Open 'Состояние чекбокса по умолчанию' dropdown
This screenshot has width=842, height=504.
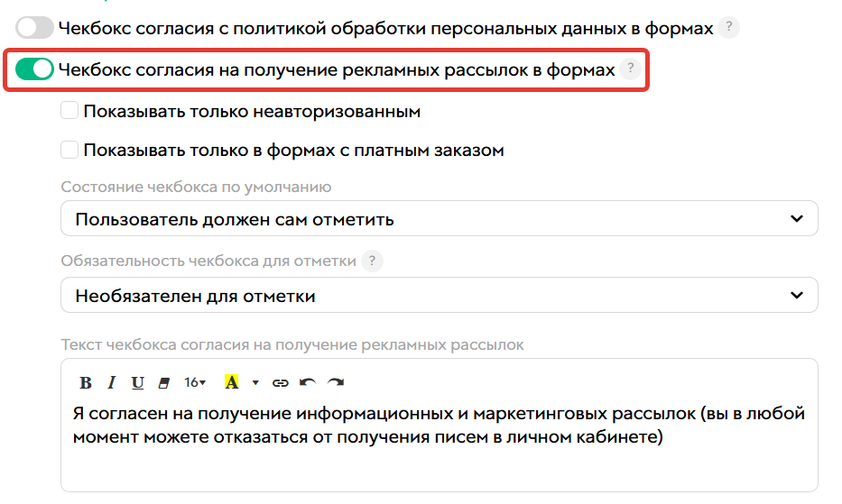[x=440, y=218]
